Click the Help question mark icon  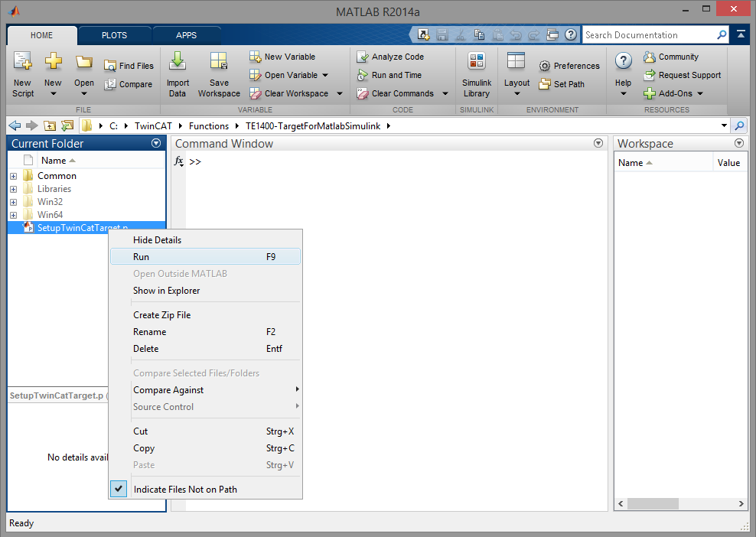click(623, 62)
